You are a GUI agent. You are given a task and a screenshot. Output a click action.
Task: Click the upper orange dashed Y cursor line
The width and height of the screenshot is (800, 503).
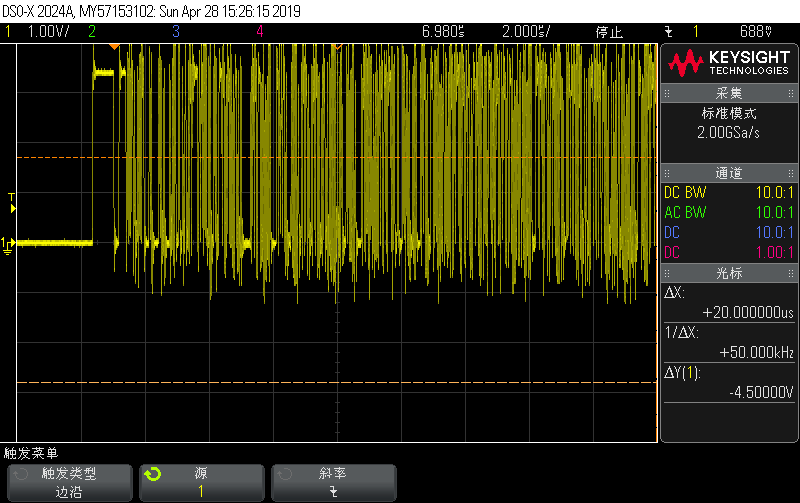[x=337, y=158]
